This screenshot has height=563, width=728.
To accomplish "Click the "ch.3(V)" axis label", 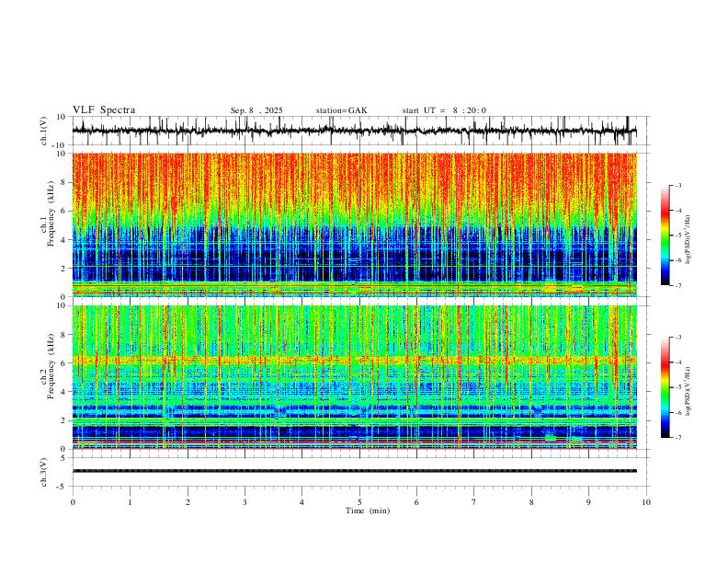I will [44, 472].
